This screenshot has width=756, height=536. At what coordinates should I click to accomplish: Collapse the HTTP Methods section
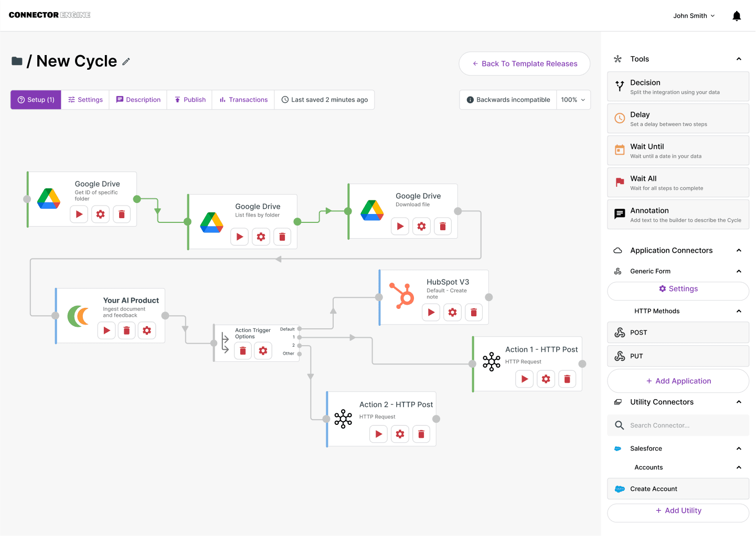tap(739, 310)
